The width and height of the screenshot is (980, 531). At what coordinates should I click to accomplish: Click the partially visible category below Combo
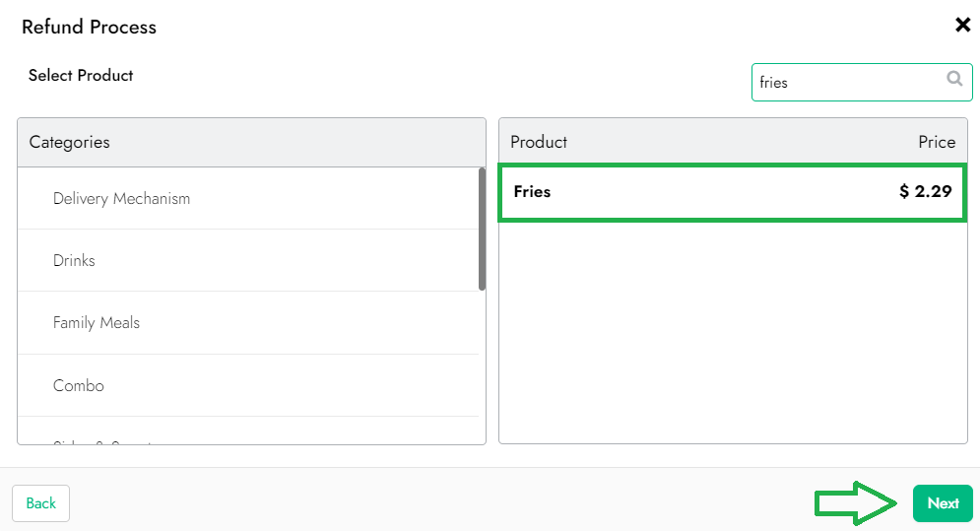tap(103, 440)
